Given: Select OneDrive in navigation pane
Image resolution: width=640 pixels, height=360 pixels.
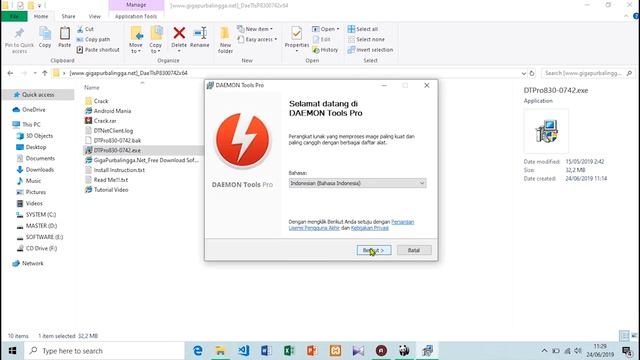Looking at the screenshot, I should (x=33, y=110).
